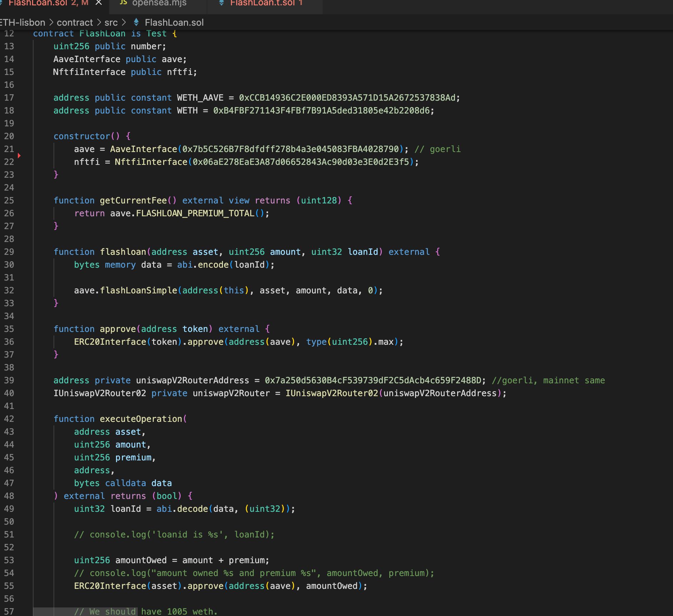Click line number 29 in the gutter
The width and height of the screenshot is (673, 616).
pyautogui.click(x=9, y=252)
